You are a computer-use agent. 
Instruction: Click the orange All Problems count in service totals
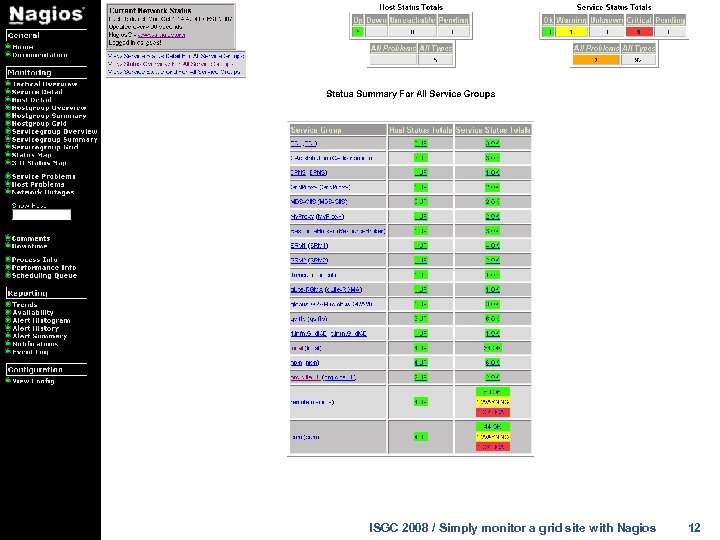tap(596, 60)
